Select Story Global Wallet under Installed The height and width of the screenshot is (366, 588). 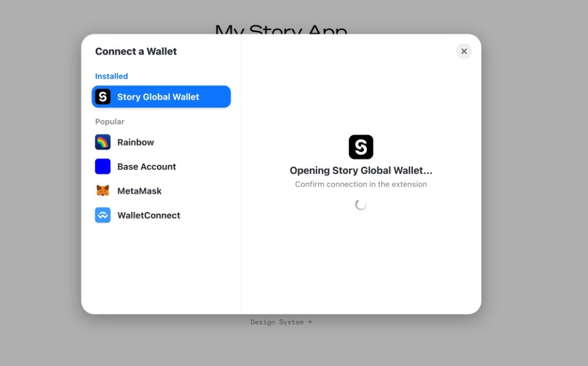[161, 97]
